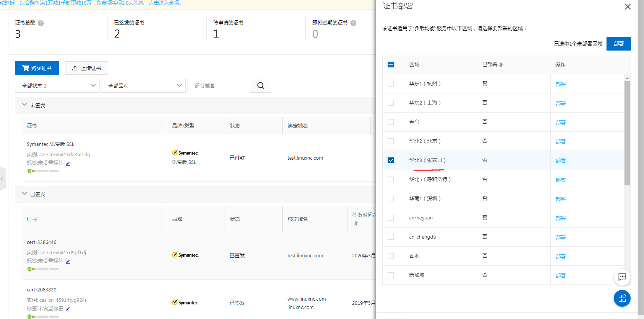Click the green shield icon under cert-3386446
The width and height of the screenshot is (644, 319).
[29, 269]
